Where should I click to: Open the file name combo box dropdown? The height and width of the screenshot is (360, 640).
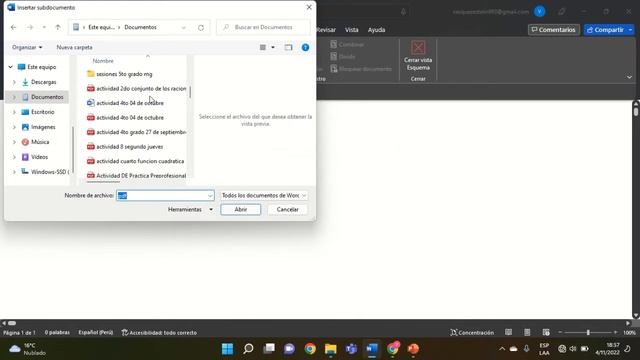coord(210,196)
